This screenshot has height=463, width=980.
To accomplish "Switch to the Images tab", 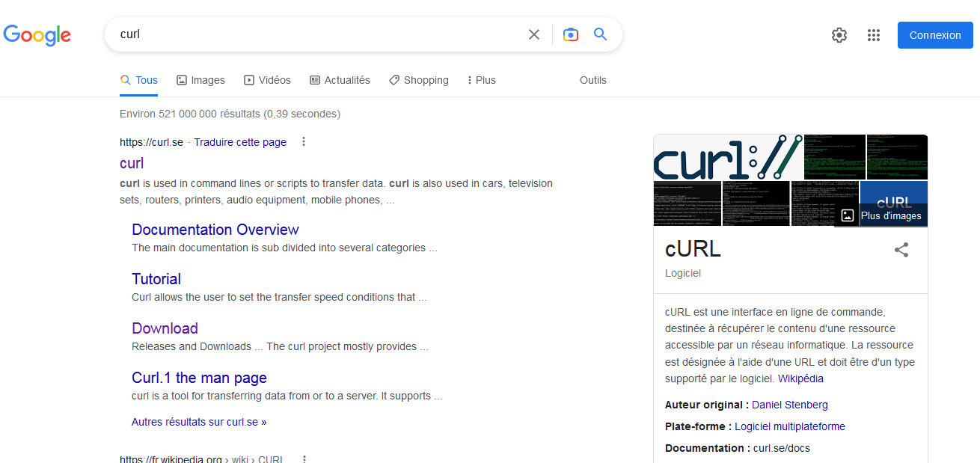I will [200, 80].
